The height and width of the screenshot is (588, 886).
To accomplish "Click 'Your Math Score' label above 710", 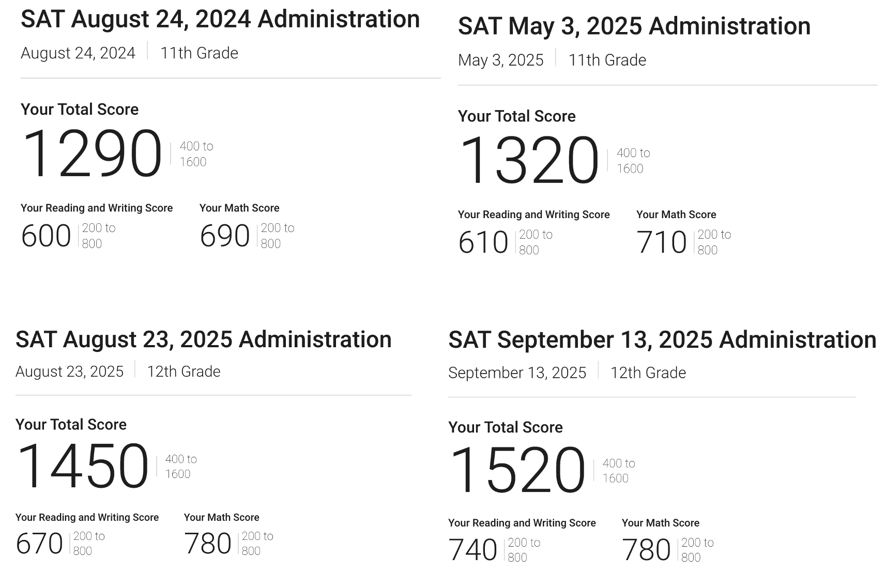I will 676,214.
